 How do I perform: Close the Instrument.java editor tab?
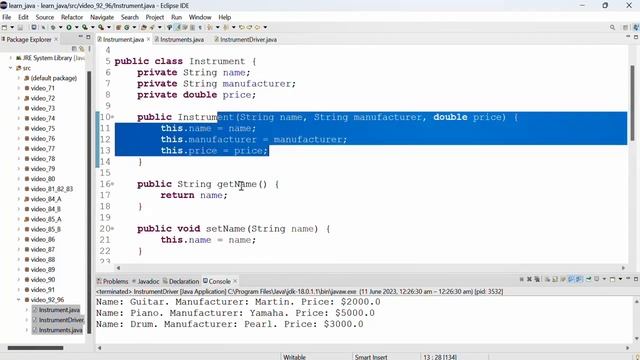click(148, 39)
